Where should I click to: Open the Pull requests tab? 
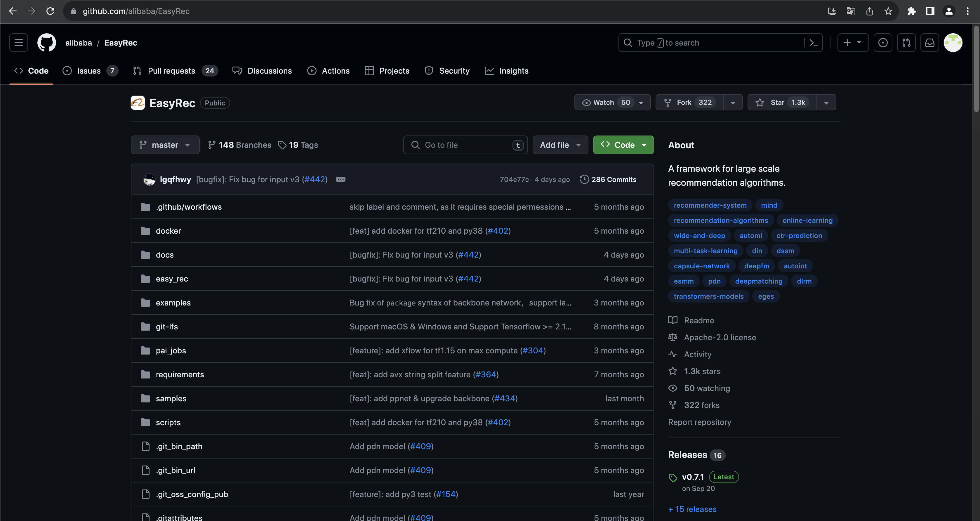coord(176,71)
